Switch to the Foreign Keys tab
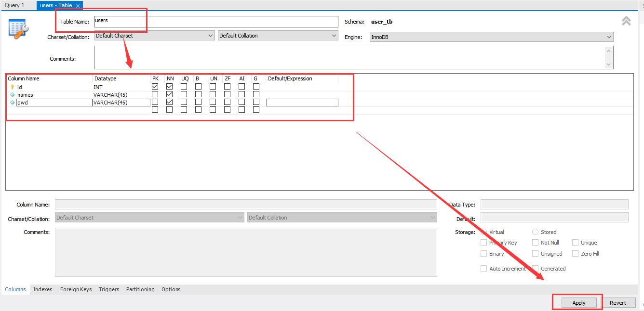Viewport: 644px width, 311px height. pyautogui.click(x=76, y=289)
